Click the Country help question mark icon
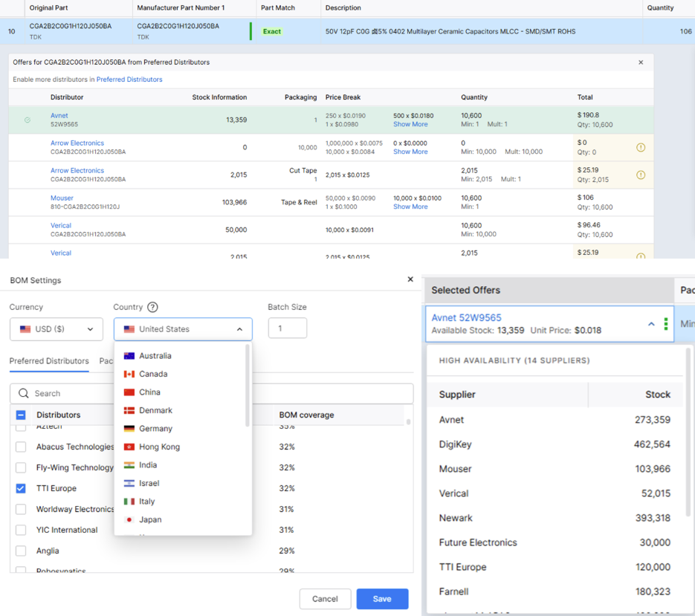695x616 pixels. pyautogui.click(x=152, y=307)
